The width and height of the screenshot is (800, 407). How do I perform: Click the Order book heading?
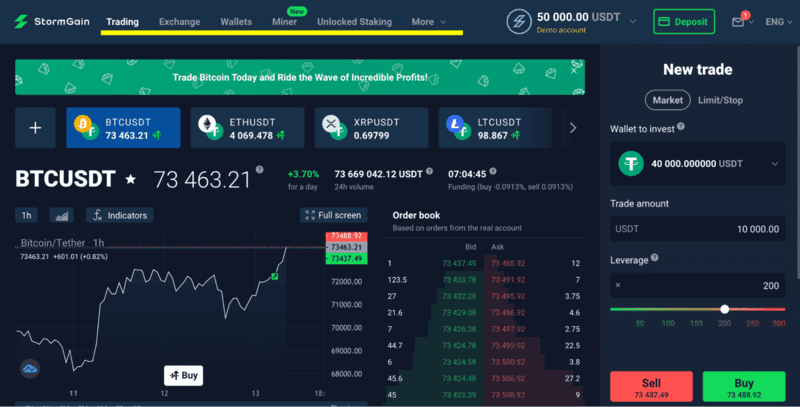(x=416, y=215)
